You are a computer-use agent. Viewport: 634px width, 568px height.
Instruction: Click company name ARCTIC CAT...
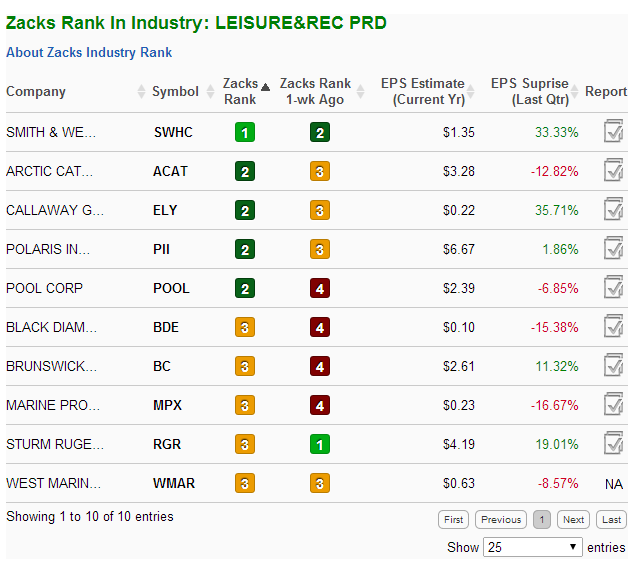(x=49, y=171)
